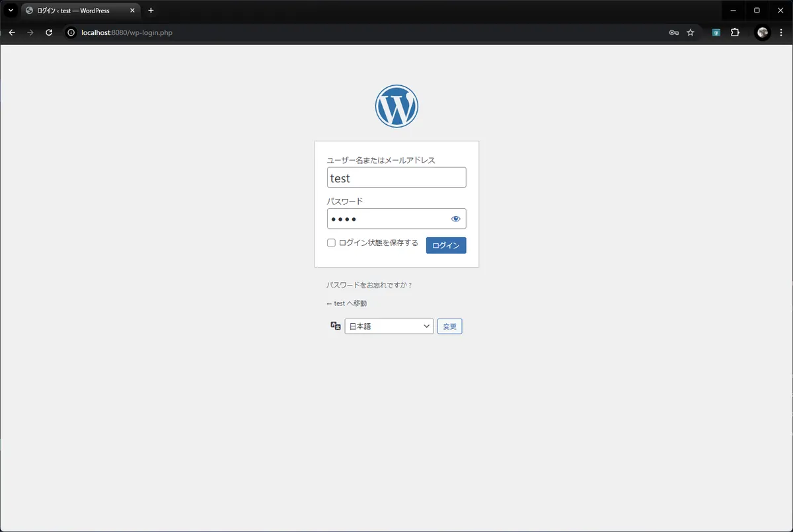Click the 変更 button
This screenshot has width=793, height=532.
[450, 326]
